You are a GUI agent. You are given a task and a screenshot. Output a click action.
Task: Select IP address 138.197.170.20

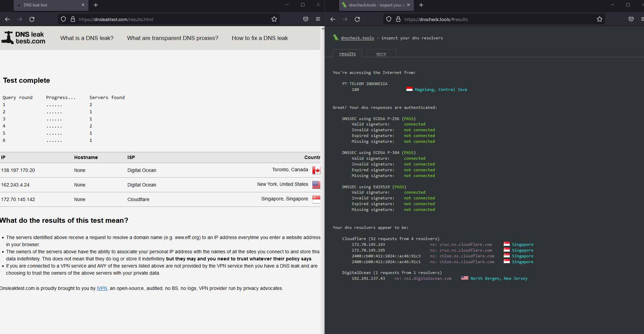point(18,170)
